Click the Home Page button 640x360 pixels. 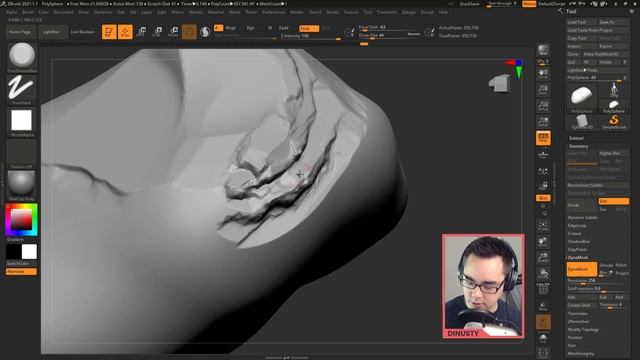click(21, 32)
